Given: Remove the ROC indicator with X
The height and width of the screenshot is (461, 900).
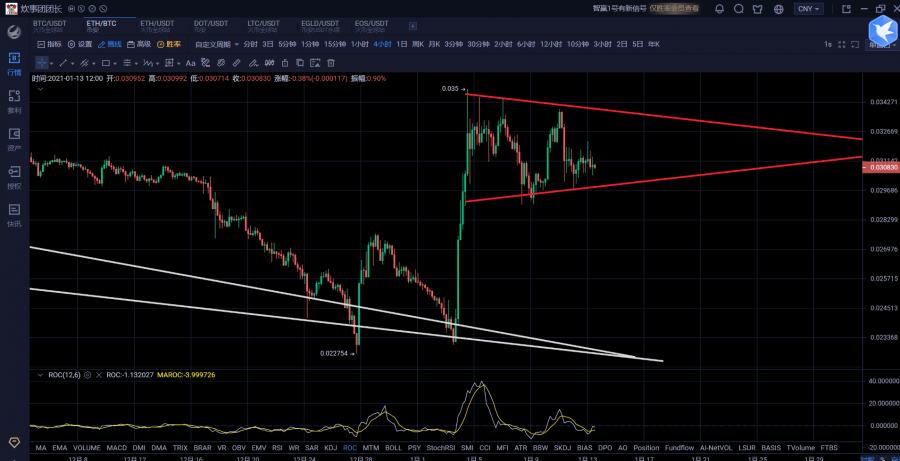Looking at the screenshot, I should [x=99, y=374].
